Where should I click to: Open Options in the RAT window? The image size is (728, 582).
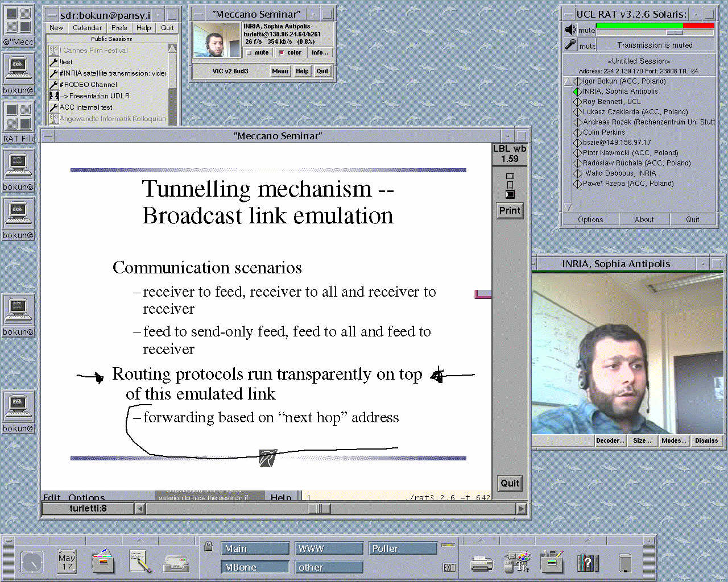(590, 219)
